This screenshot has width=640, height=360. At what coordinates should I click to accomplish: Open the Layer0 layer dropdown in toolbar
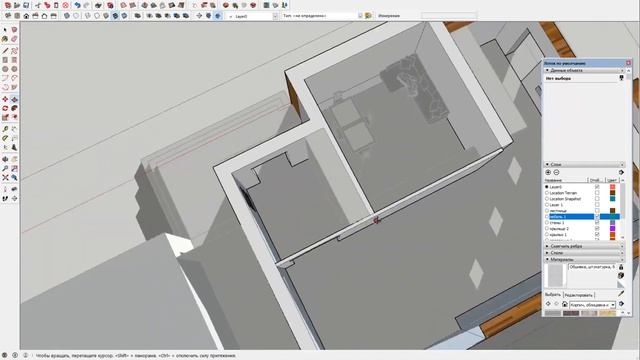tap(275, 16)
